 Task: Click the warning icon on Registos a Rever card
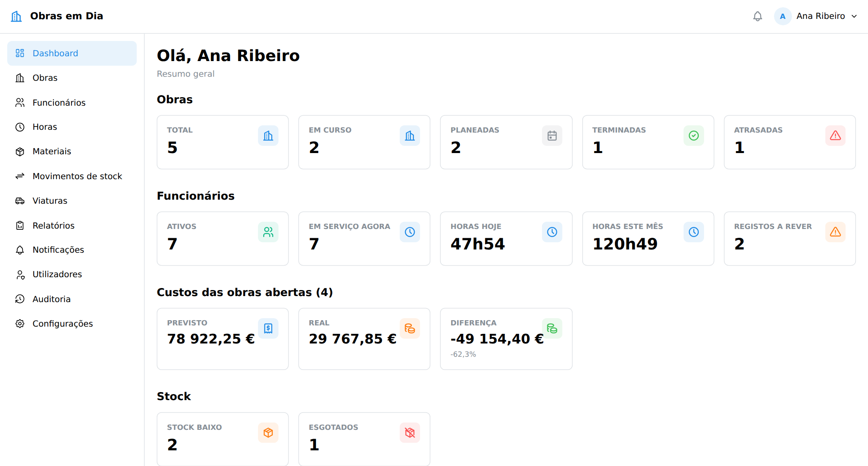(x=835, y=232)
